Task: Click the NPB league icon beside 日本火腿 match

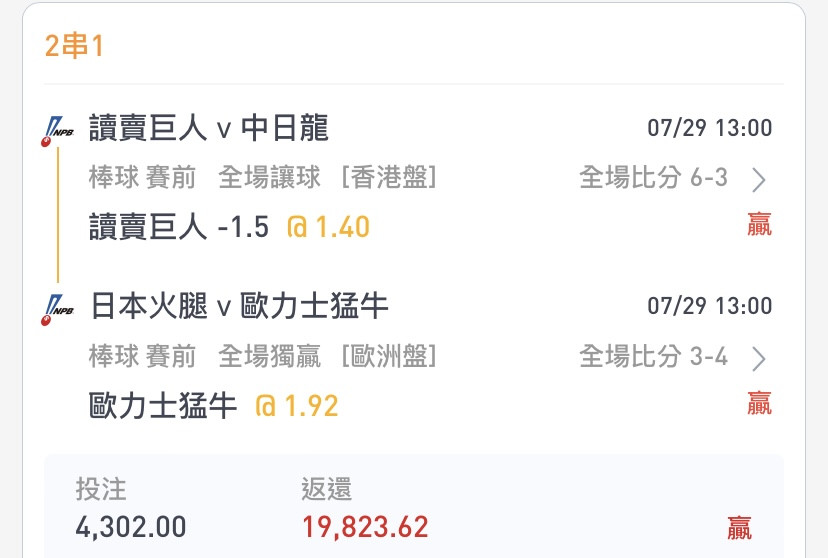Action: pyautogui.click(x=58, y=310)
